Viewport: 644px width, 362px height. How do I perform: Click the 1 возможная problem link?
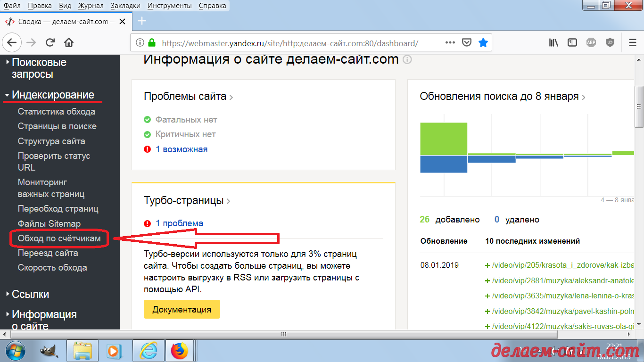click(x=182, y=149)
